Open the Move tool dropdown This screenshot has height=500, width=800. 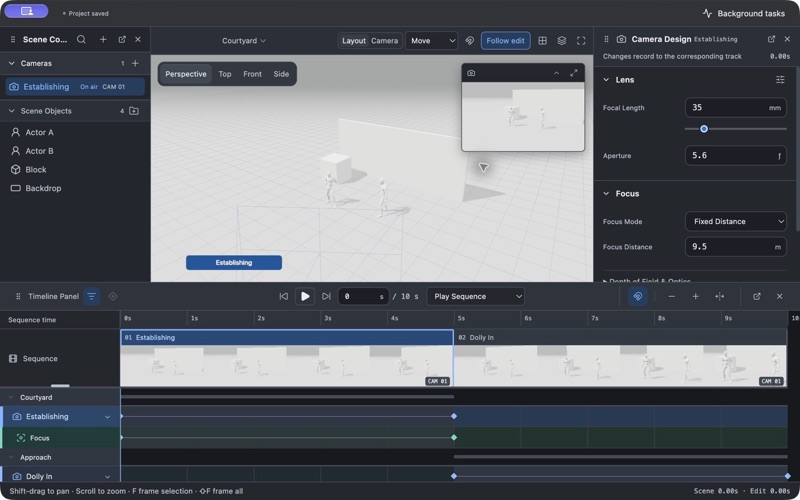[431, 41]
